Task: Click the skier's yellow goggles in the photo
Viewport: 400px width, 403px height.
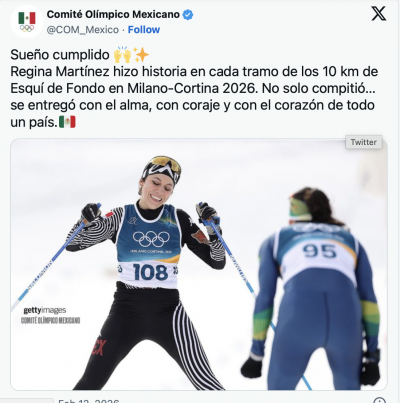Action: (x=166, y=163)
